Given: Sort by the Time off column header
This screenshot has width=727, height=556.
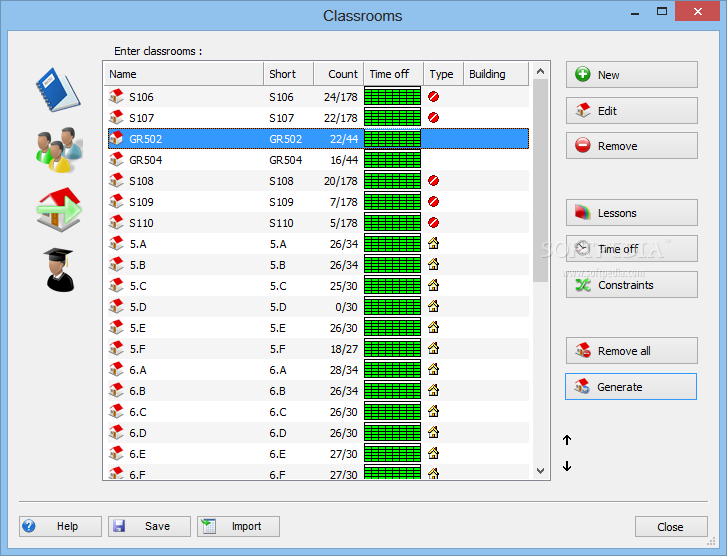Looking at the screenshot, I should pyautogui.click(x=394, y=74).
